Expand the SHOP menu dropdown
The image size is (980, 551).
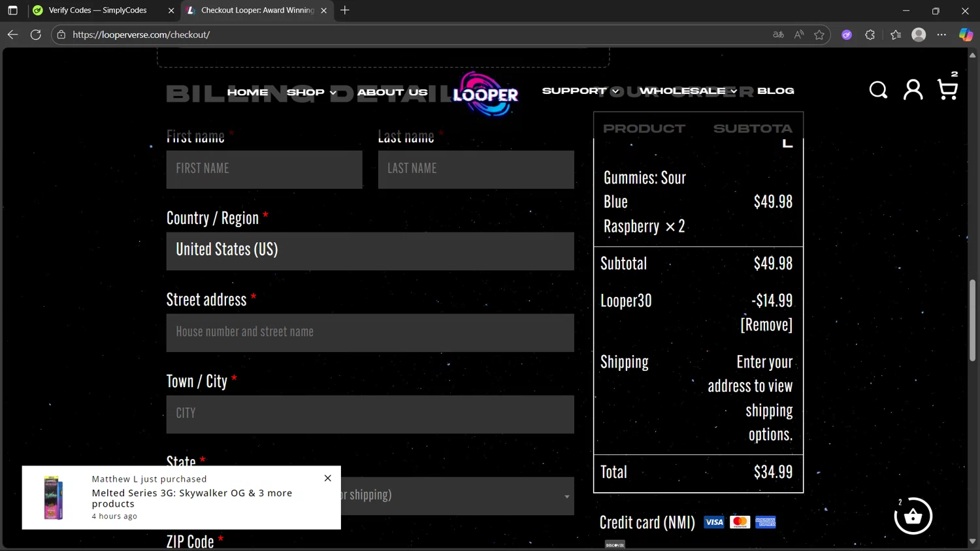click(x=312, y=92)
